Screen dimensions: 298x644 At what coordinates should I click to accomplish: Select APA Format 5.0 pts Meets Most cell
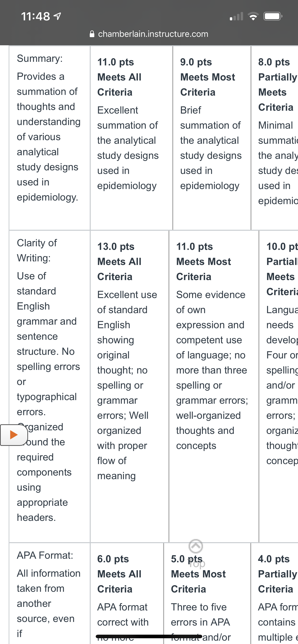(x=207, y=593)
